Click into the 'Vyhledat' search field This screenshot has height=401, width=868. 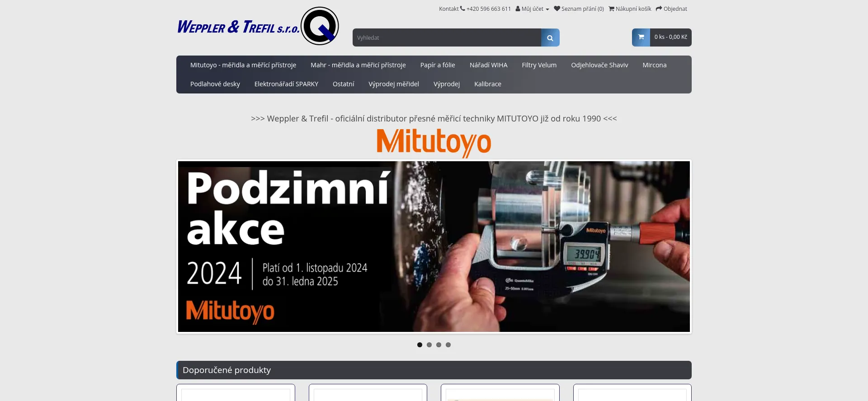447,37
